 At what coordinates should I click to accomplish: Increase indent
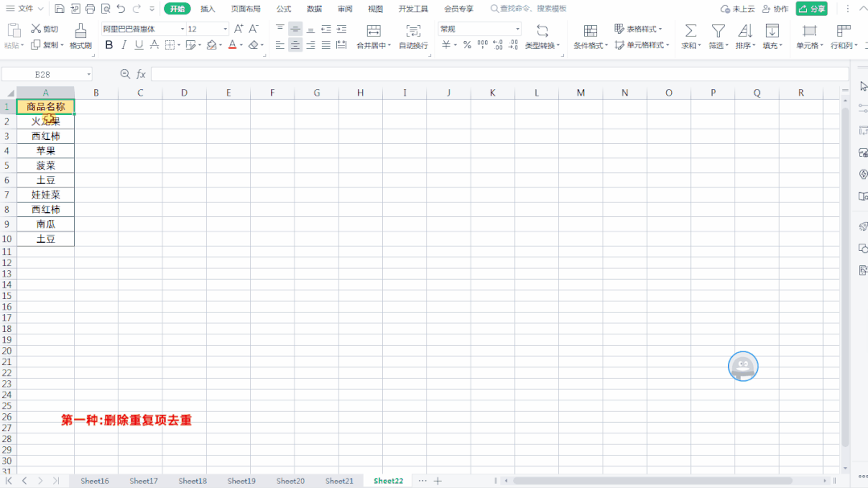(342, 29)
